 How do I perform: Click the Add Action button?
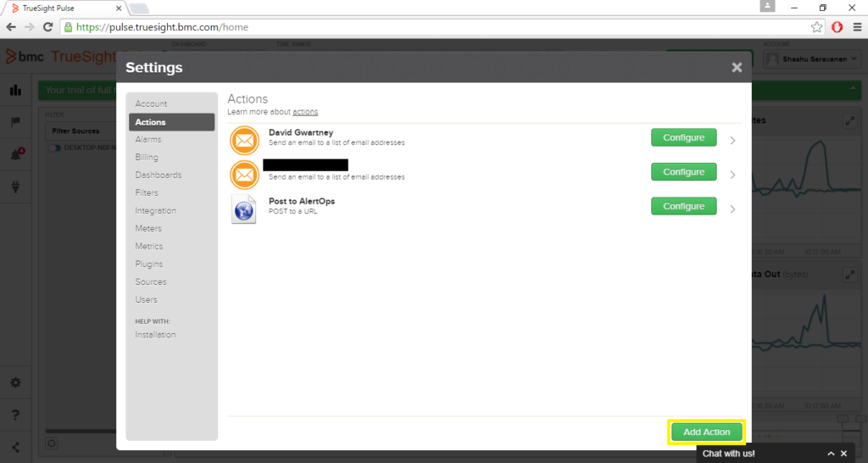(706, 432)
